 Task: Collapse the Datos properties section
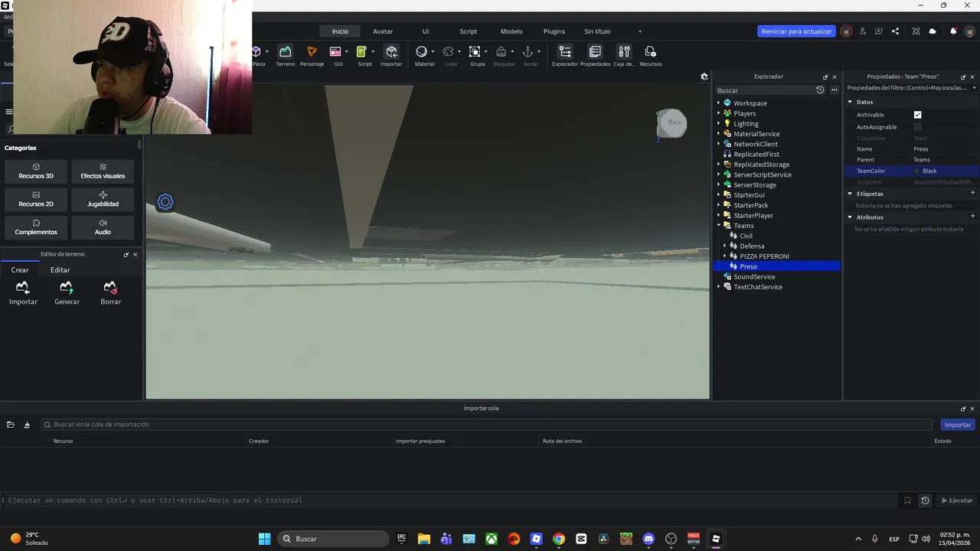pos(850,102)
